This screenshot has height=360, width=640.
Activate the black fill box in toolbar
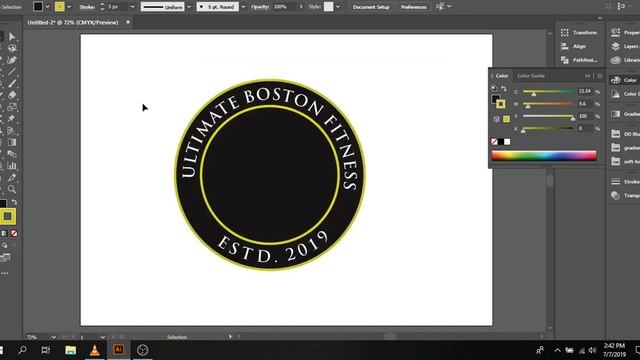[2, 203]
